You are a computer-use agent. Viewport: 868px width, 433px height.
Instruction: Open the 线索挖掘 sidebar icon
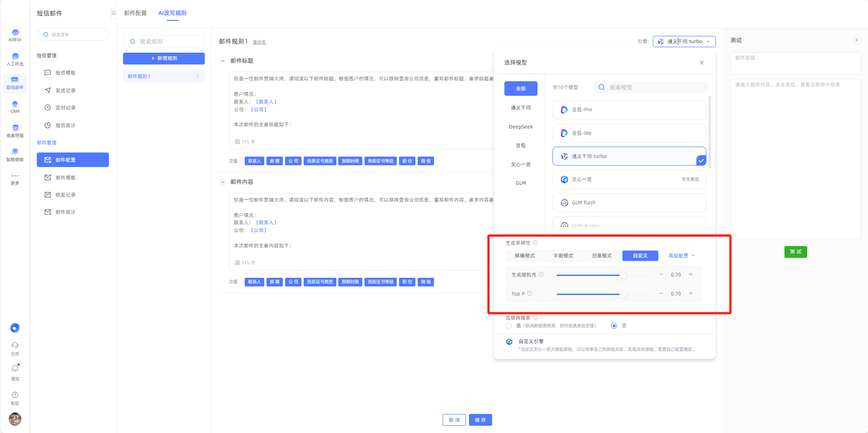tap(15, 131)
